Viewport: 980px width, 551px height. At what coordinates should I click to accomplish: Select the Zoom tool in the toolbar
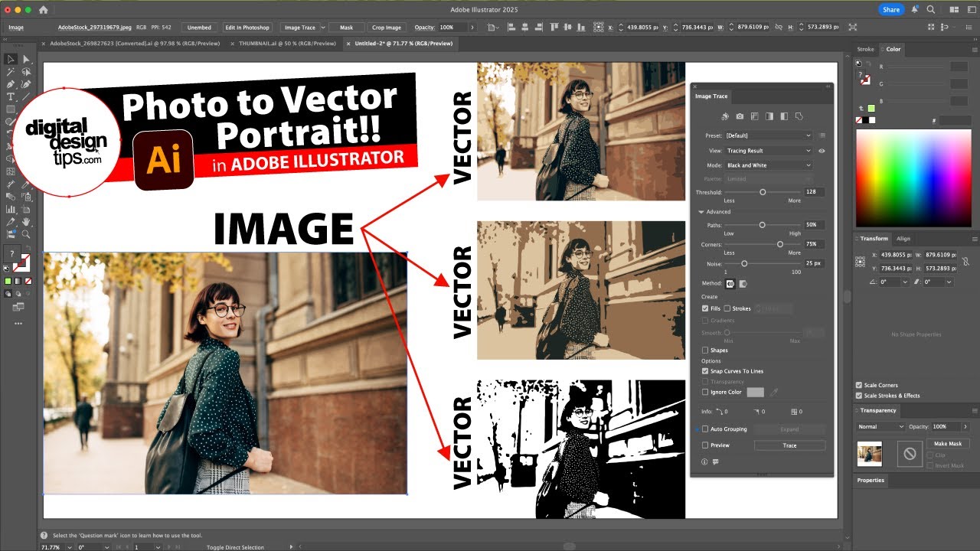coord(26,234)
